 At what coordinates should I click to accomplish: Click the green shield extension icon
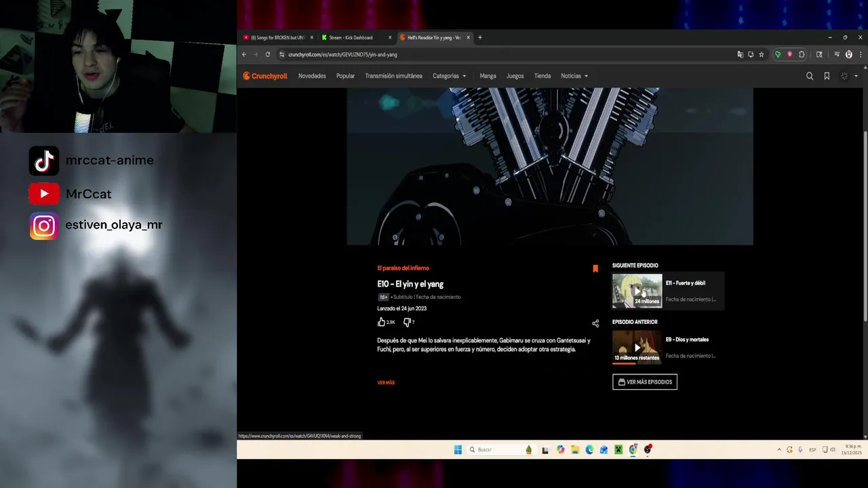pyautogui.click(x=778, y=54)
